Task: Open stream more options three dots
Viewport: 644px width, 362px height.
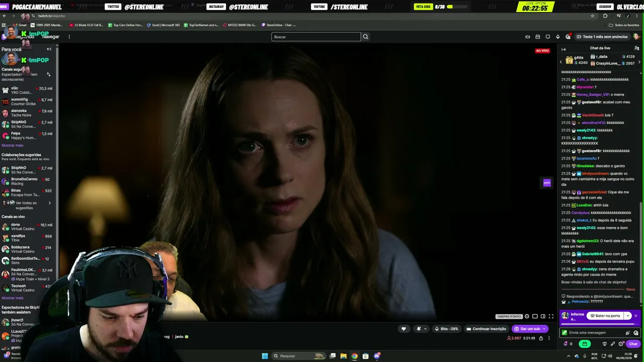Action: point(549,338)
